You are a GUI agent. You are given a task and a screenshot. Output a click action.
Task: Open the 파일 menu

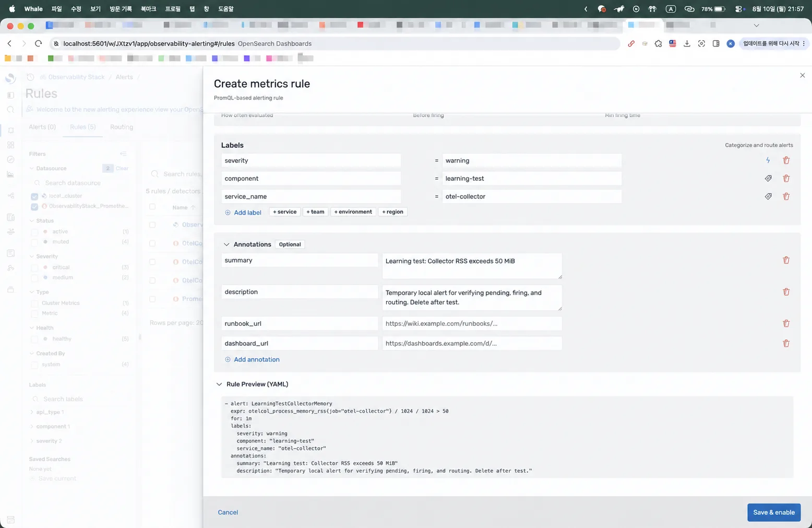pyautogui.click(x=56, y=9)
